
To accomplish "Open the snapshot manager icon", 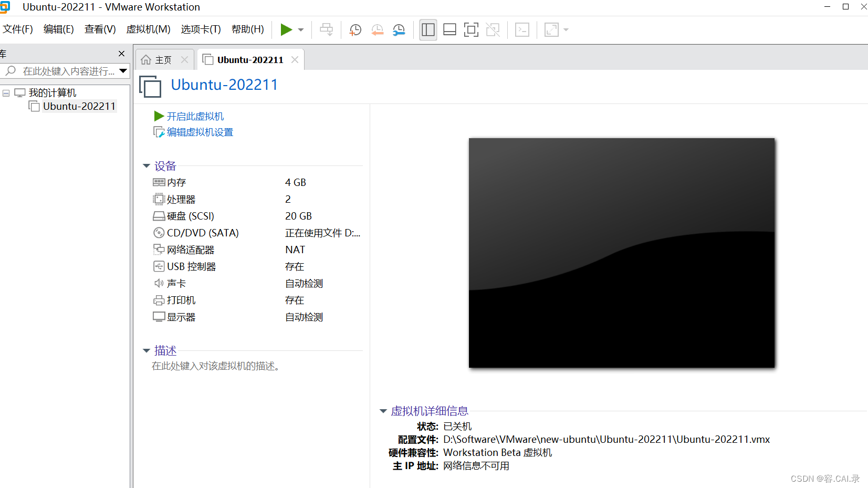I will pyautogui.click(x=399, y=30).
